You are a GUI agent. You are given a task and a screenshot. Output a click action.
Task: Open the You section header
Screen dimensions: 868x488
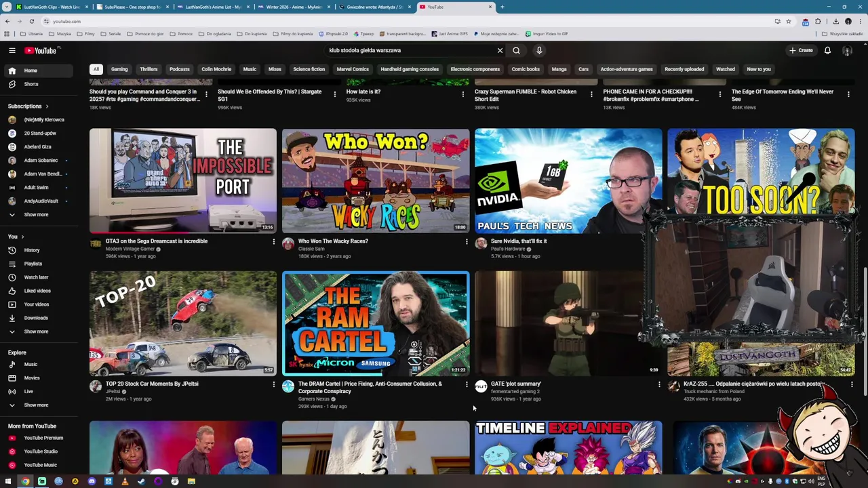pyautogui.click(x=16, y=237)
